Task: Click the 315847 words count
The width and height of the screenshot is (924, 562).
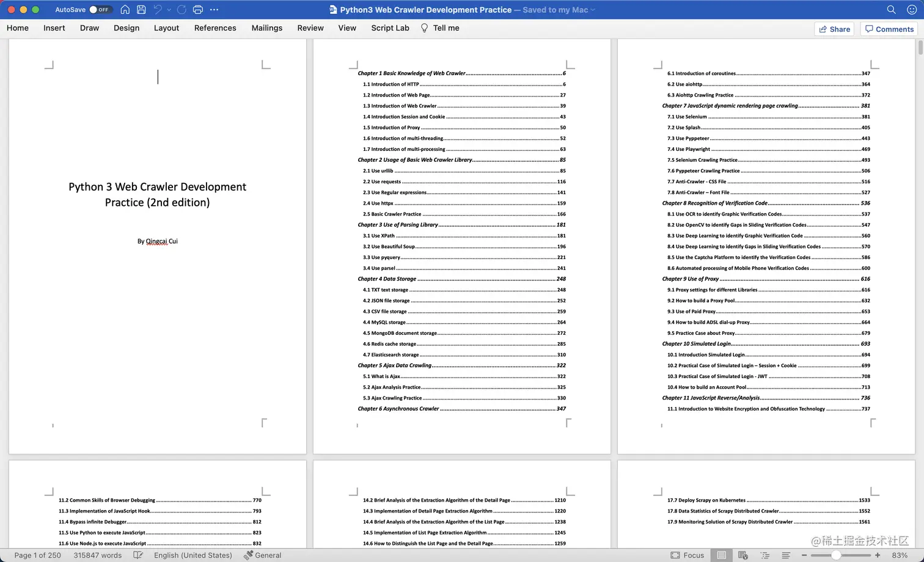Action: point(98,555)
